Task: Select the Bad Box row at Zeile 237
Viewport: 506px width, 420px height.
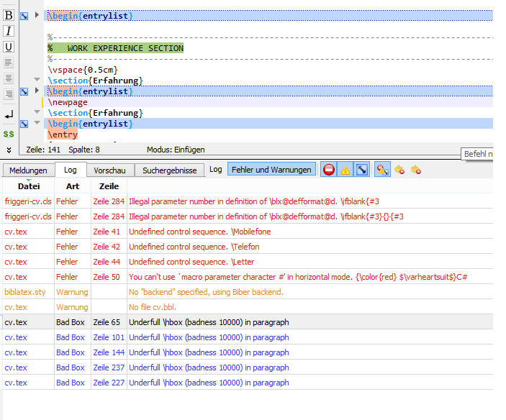Action: point(248,367)
